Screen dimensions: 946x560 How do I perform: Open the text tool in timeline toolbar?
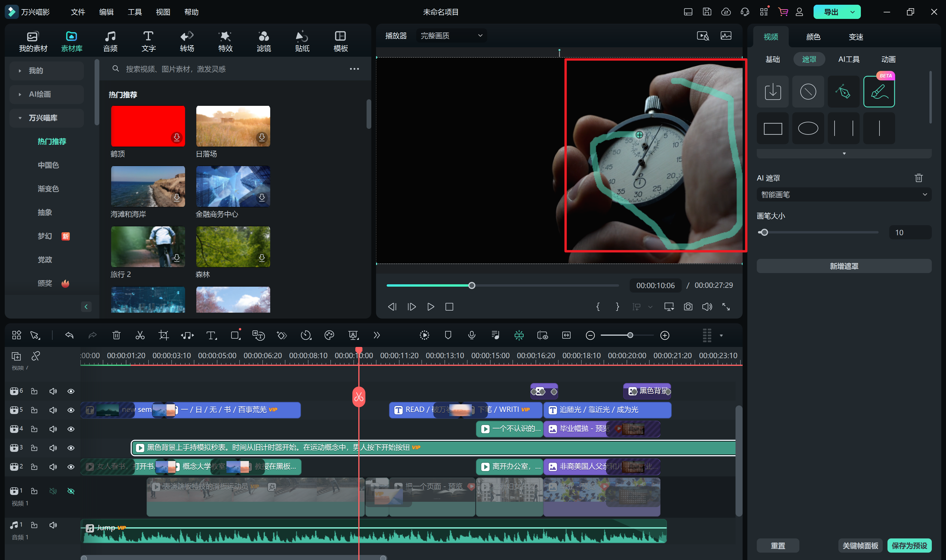211,335
